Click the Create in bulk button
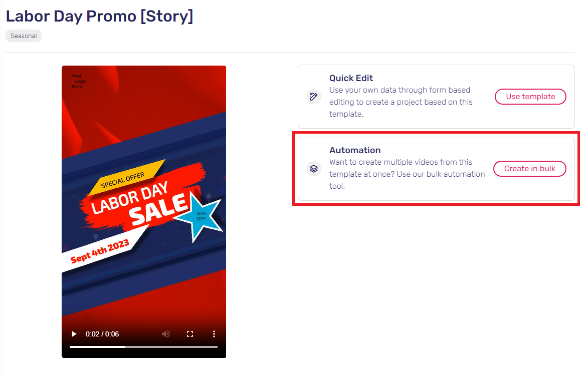 coord(529,169)
